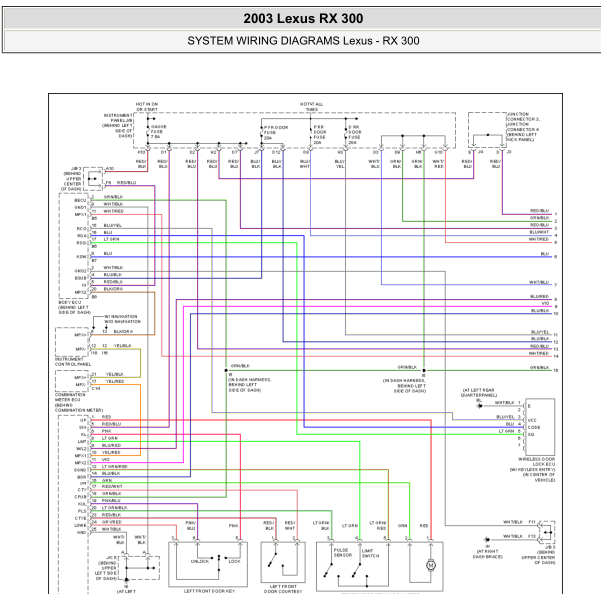The height and width of the screenshot is (594, 601).
Task: Click the 'BLU/WHT' label at wire end 4
Action: tap(539, 232)
